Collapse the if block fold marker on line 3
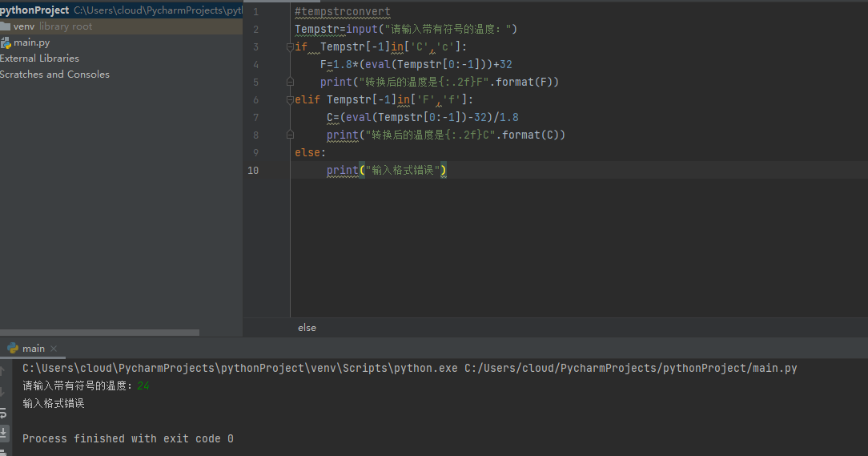The height and width of the screenshot is (456, 868). tap(290, 47)
